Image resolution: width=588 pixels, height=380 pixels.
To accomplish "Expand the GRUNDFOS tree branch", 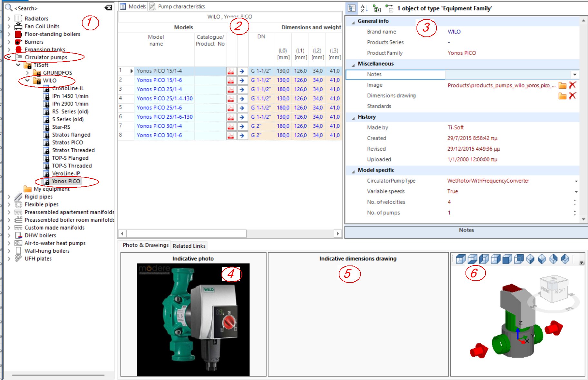I will coord(28,73).
